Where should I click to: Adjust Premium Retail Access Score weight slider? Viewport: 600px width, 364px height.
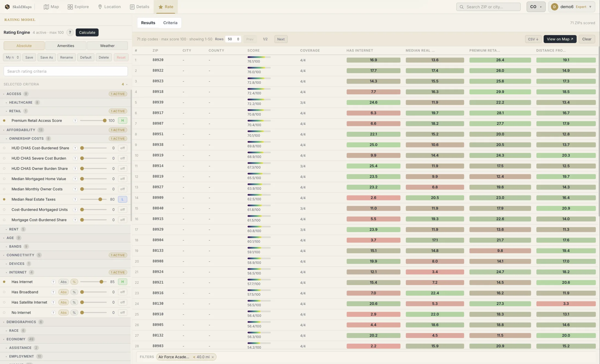93,121
